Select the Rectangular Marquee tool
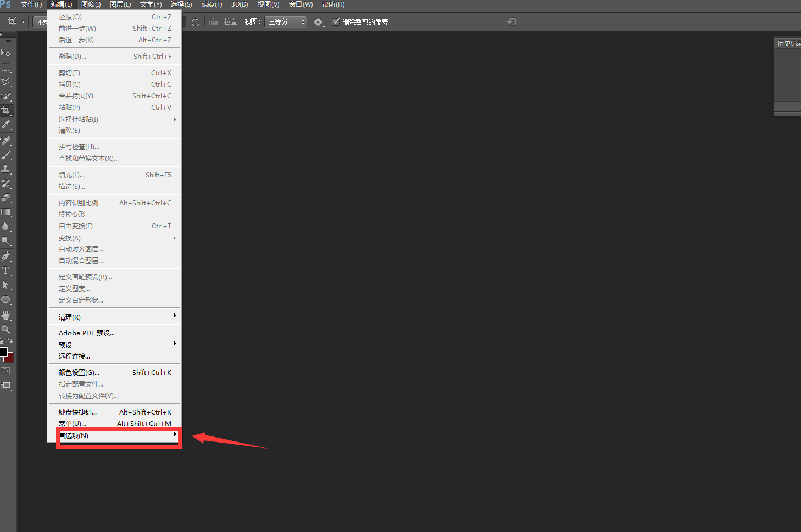The image size is (801, 532). (x=6, y=67)
